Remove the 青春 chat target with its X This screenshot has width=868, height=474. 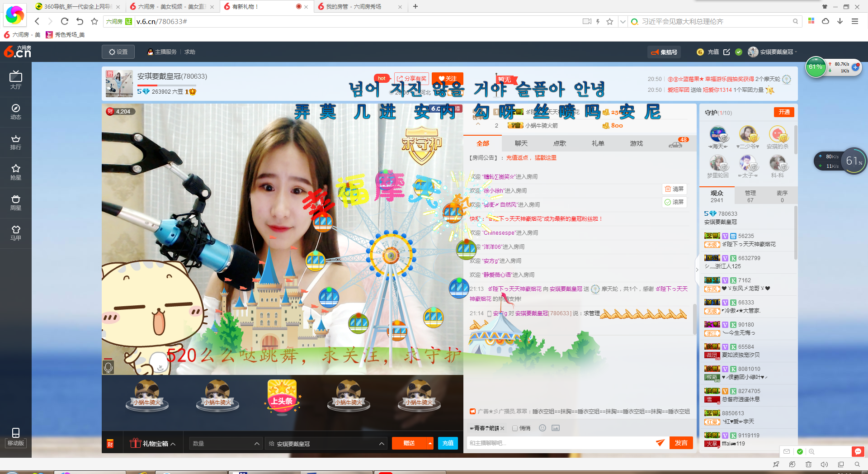[x=502, y=428]
